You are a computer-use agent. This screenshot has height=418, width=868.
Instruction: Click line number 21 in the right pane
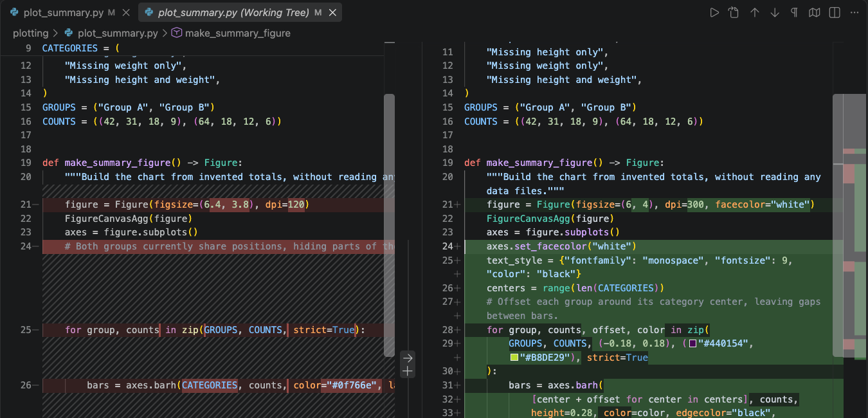[x=448, y=204]
